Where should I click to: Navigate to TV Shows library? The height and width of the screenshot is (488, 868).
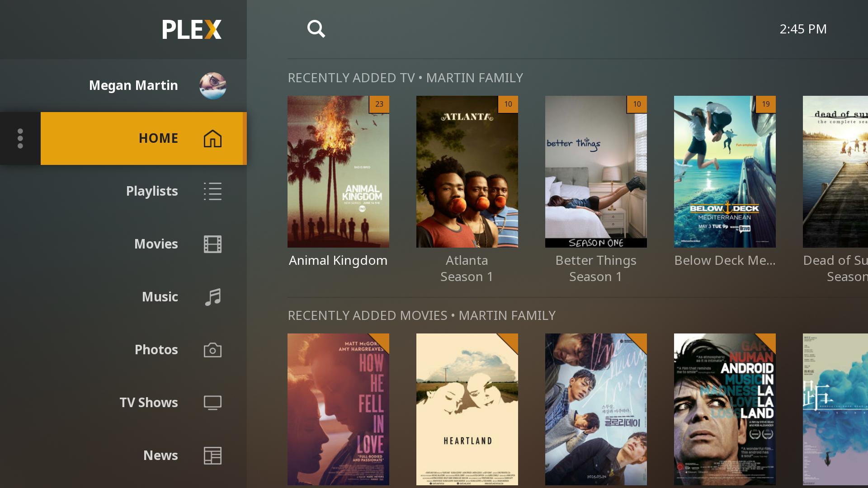click(148, 402)
